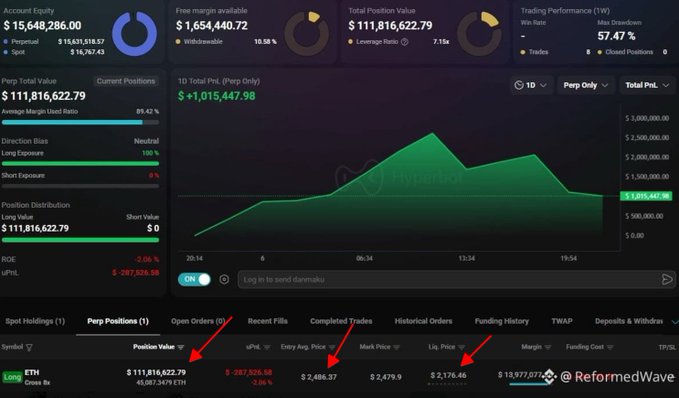Click mark price $2,479.9 cell
This screenshot has height=398, width=679.
(385, 377)
